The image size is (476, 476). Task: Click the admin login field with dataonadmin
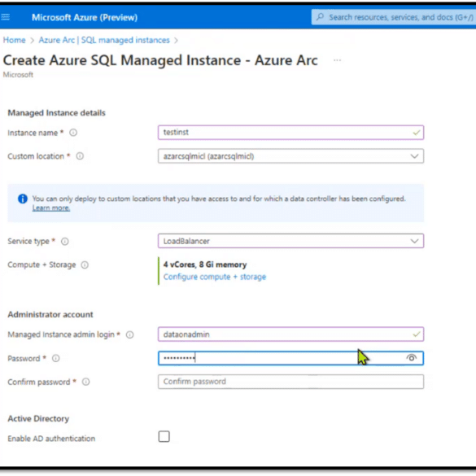click(290, 334)
